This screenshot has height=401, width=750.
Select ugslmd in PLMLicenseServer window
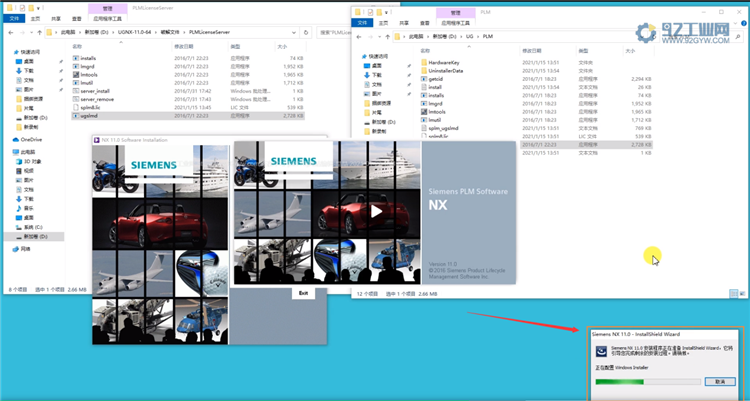[88, 115]
